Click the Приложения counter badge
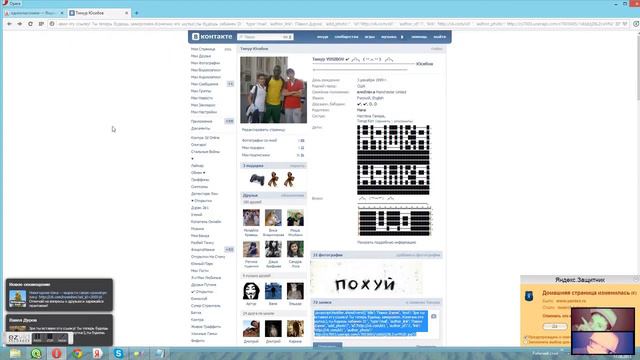Viewport: 640px width, 360px height. pyautogui.click(x=229, y=121)
